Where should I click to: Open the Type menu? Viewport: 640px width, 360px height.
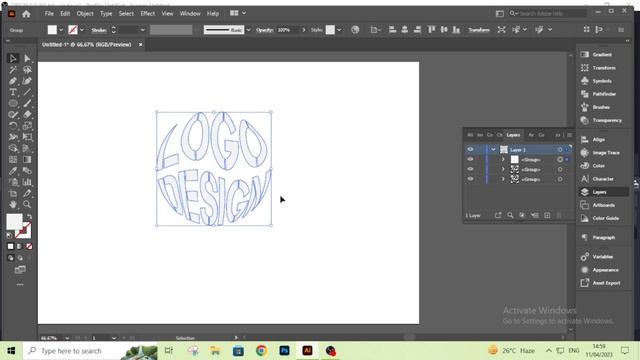[x=106, y=13]
